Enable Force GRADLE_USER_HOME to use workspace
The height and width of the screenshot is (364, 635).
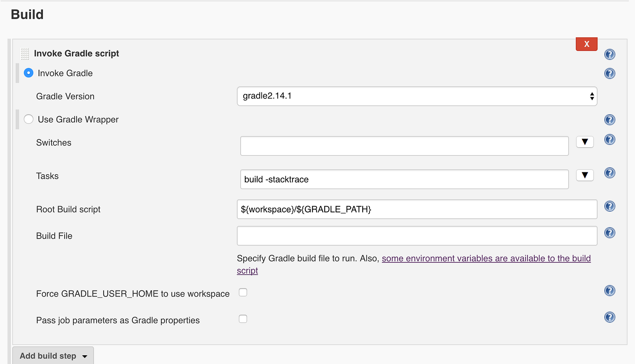pyautogui.click(x=243, y=293)
